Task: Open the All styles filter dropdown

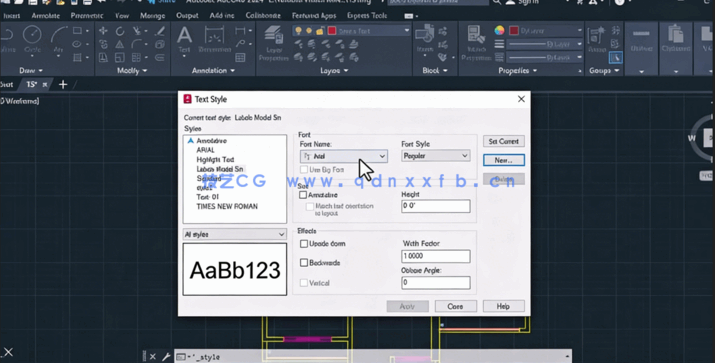Action: [x=234, y=234]
